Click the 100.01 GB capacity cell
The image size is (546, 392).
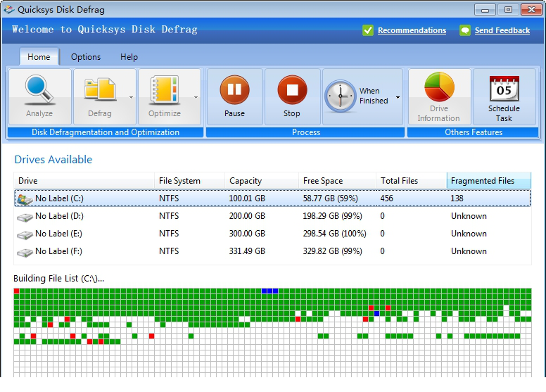[x=247, y=198]
